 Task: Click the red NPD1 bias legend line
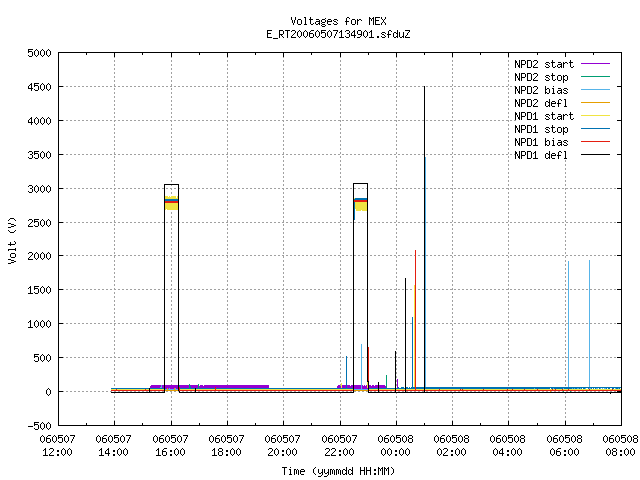tap(596, 142)
